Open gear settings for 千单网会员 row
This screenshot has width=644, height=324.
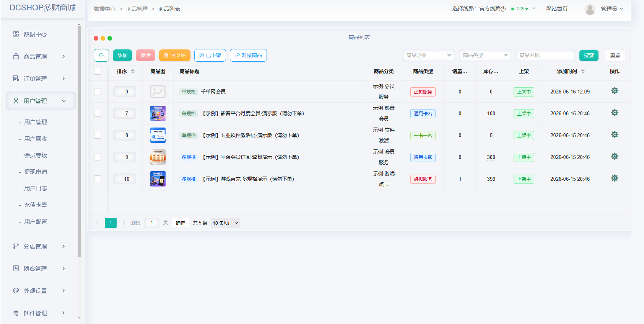615,91
